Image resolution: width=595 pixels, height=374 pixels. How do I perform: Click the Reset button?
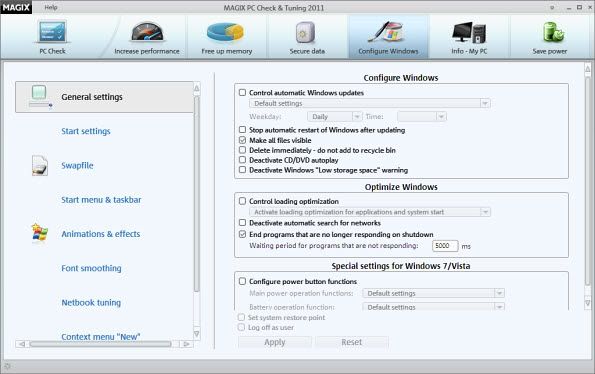(352, 342)
